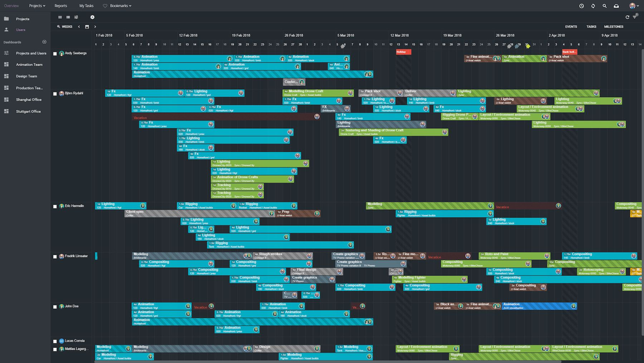Select the John Doe row checkbox

pos(55,307)
